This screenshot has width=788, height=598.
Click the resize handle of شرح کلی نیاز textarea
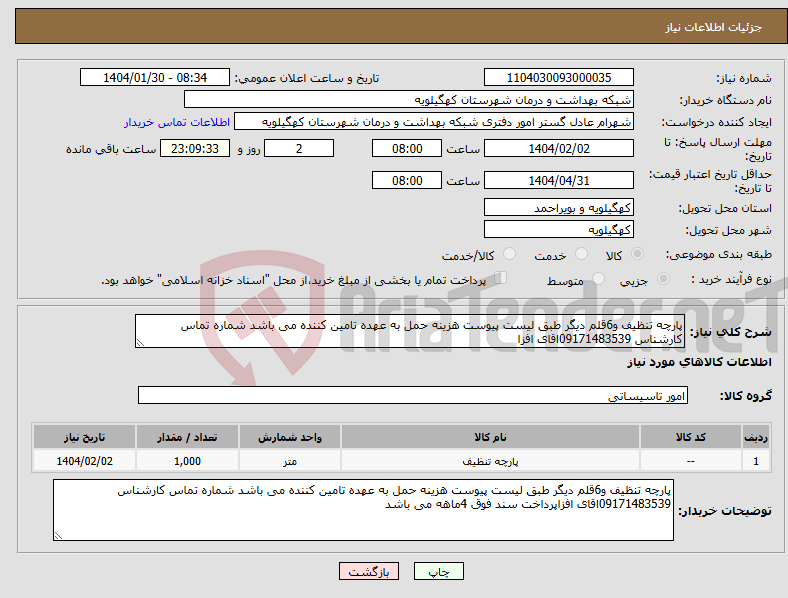(140, 343)
